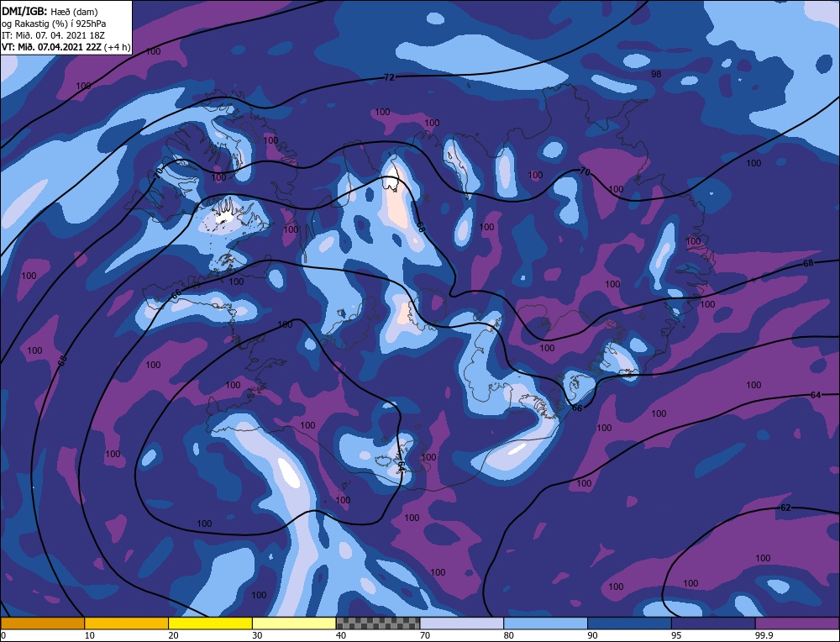Click the '90' legend scale value

tap(592, 635)
